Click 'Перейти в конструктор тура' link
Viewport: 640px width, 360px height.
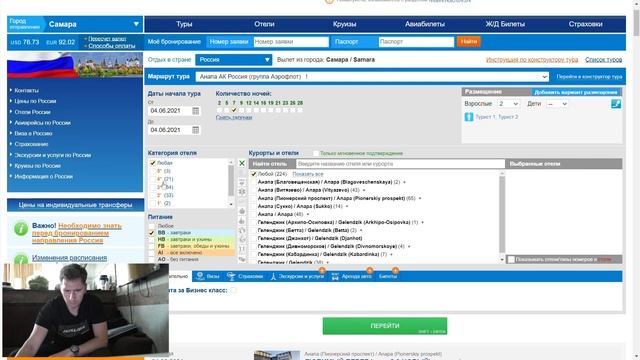[x=589, y=77]
